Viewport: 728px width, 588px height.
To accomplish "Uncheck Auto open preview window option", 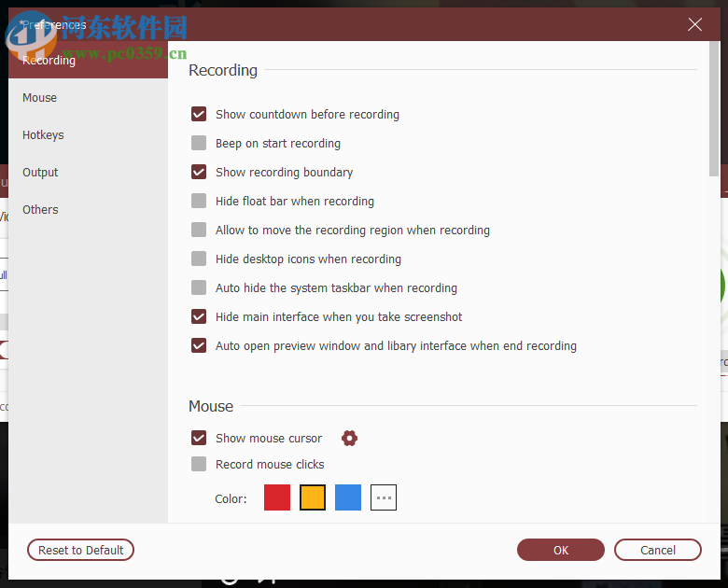I will (199, 345).
